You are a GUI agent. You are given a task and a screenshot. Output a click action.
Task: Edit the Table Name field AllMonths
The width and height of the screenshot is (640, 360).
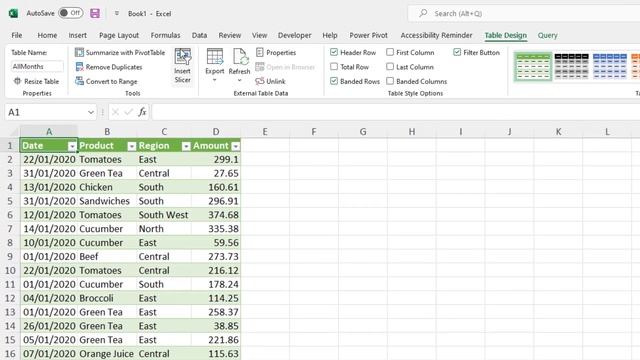click(37, 66)
